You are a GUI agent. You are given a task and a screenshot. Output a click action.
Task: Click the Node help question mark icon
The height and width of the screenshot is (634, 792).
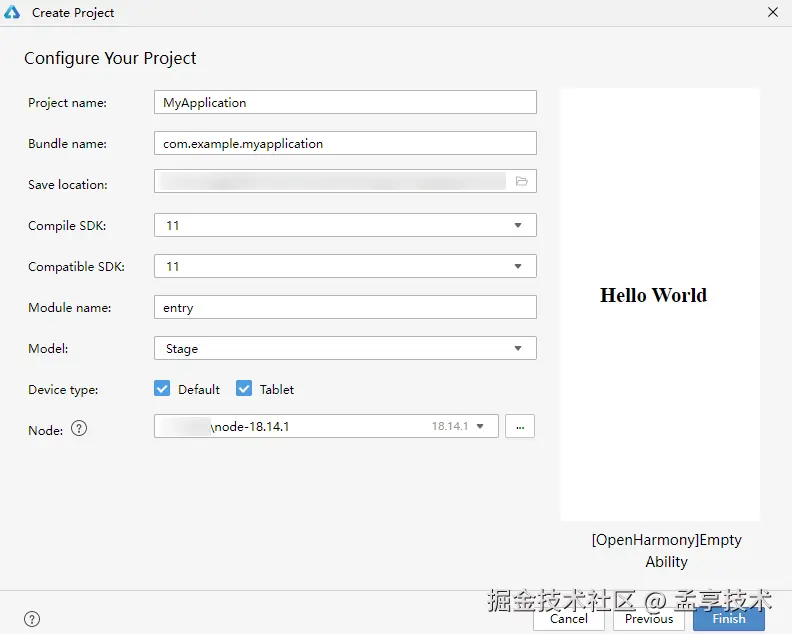[x=79, y=428]
